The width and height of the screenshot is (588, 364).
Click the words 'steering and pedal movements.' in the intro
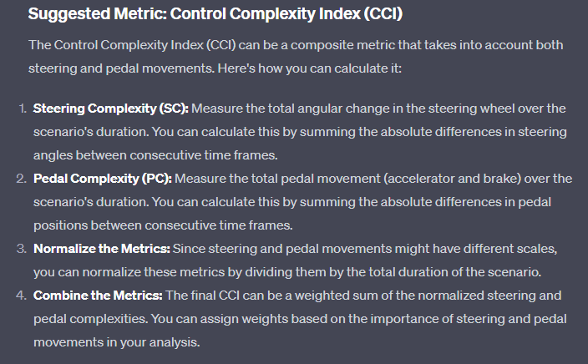point(121,68)
